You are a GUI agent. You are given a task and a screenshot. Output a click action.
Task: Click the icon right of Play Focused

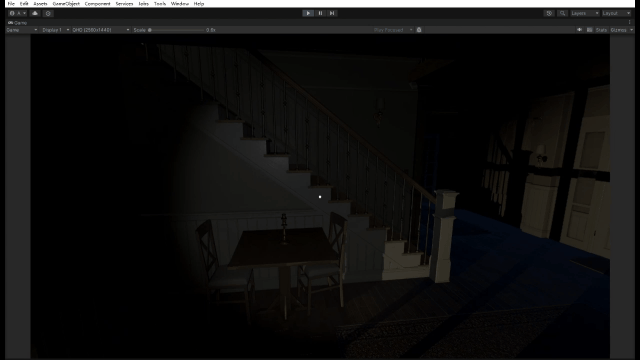(x=419, y=30)
